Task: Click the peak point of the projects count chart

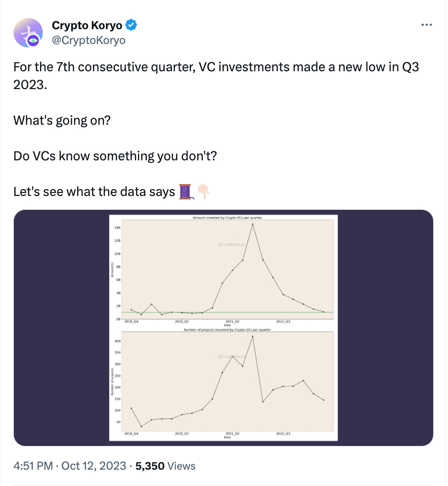Action: pyautogui.click(x=253, y=337)
